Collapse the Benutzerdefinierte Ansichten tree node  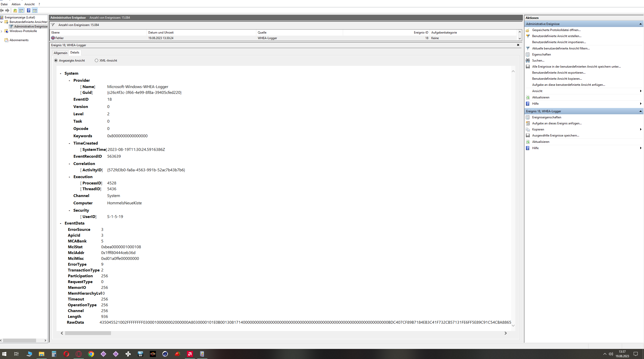pyautogui.click(x=2, y=22)
